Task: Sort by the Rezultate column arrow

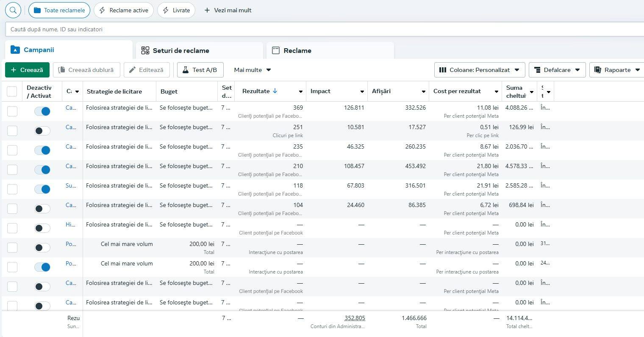Action: pyautogui.click(x=275, y=91)
